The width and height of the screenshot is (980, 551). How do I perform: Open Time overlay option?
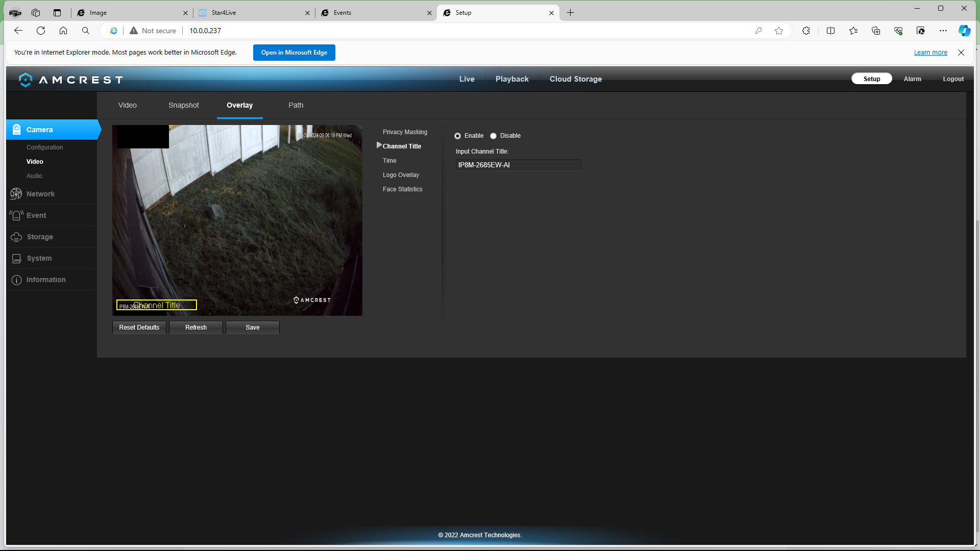tap(389, 161)
